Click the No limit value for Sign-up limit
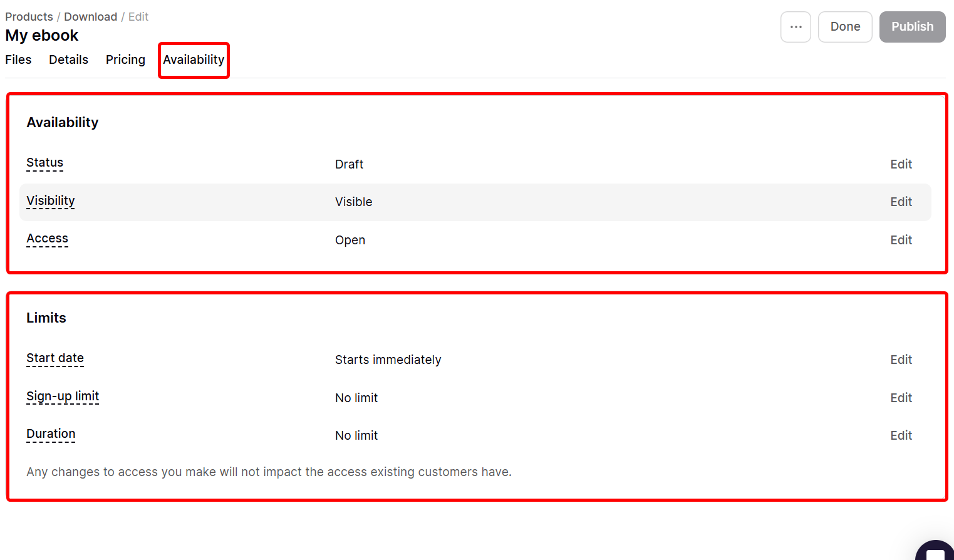This screenshot has height=560, width=954. (356, 398)
